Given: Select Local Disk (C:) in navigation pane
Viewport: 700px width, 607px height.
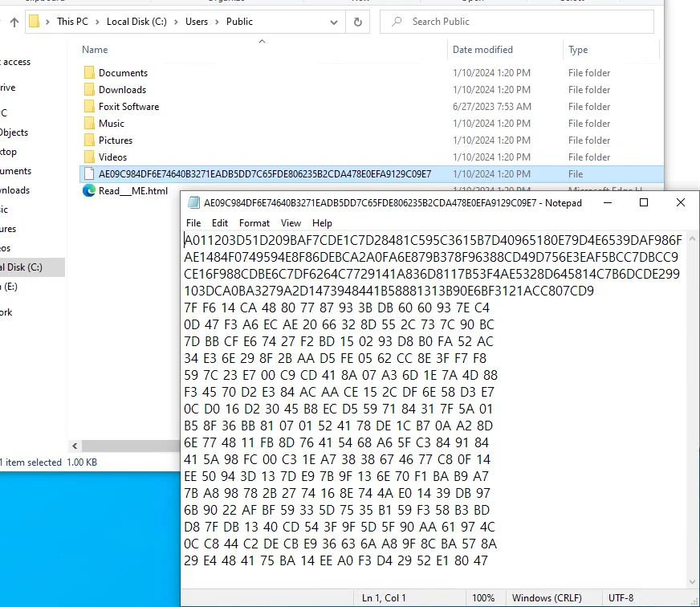Looking at the screenshot, I should click(x=21, y=267).
